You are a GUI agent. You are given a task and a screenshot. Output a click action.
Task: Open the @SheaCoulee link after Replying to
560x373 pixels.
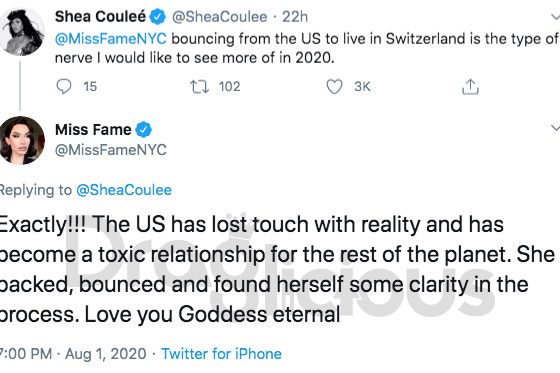tap(124, 190)
